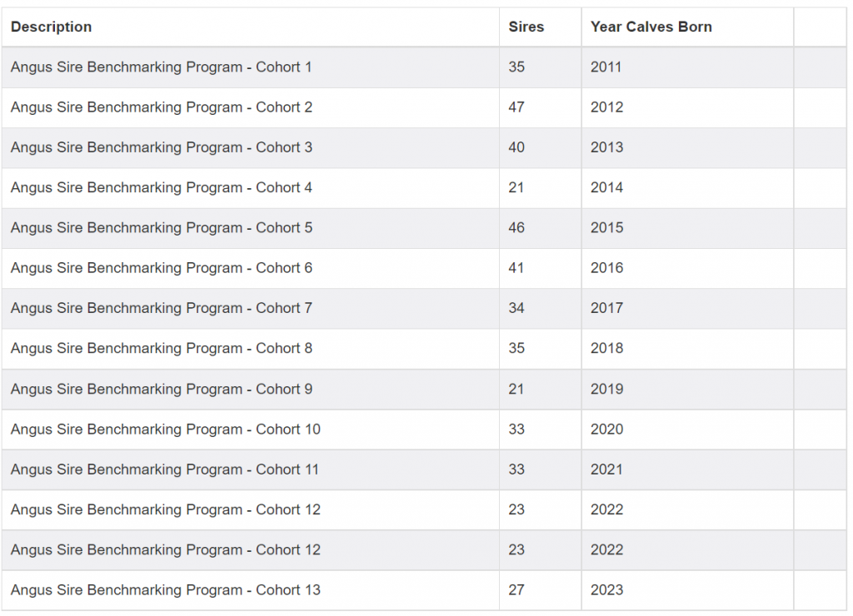
Task: Choose the Cohort 5 program row
Action: click(x=161, y=227)
